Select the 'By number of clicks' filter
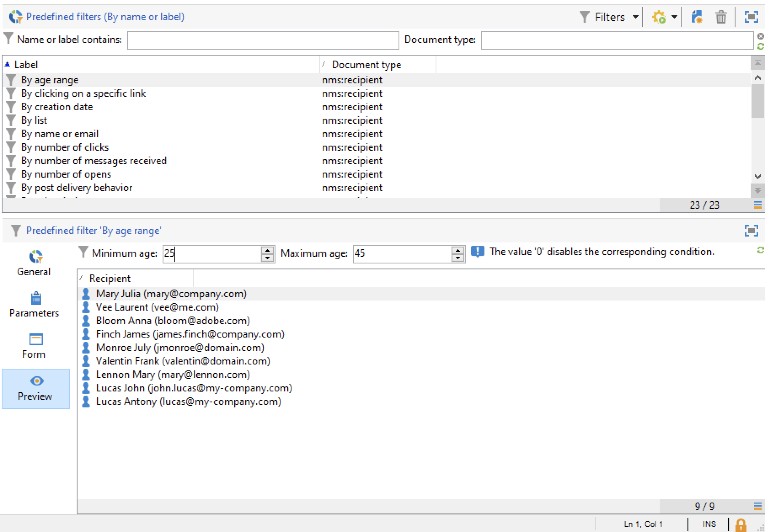Image resolution: width=765 pixels, height=532 pixels. (x=377, y=147)
